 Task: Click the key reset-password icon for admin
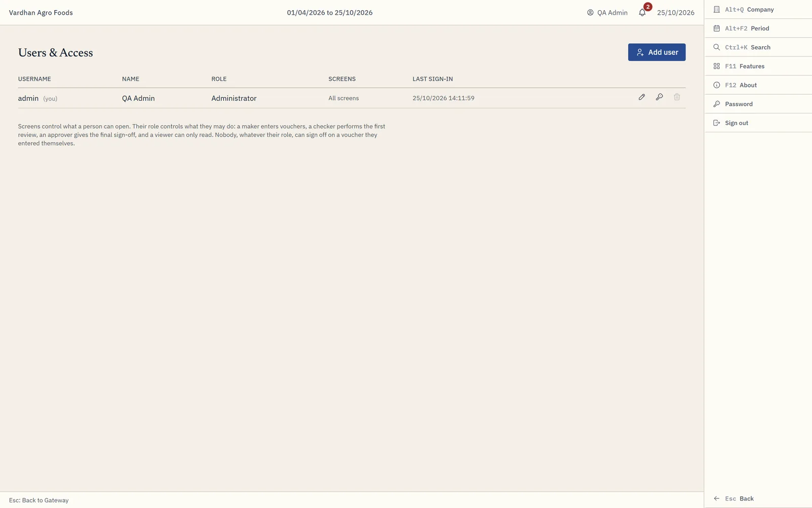coord(659,97)
